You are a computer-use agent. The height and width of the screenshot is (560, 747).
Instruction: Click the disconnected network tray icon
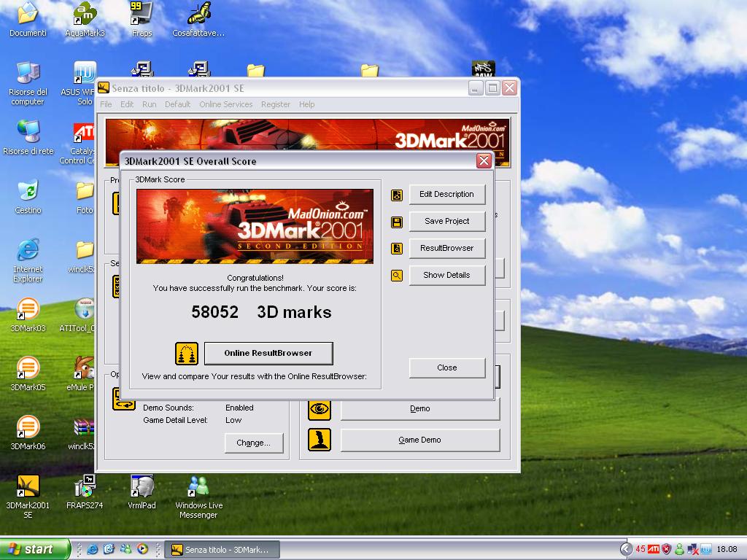coord(692,550)
